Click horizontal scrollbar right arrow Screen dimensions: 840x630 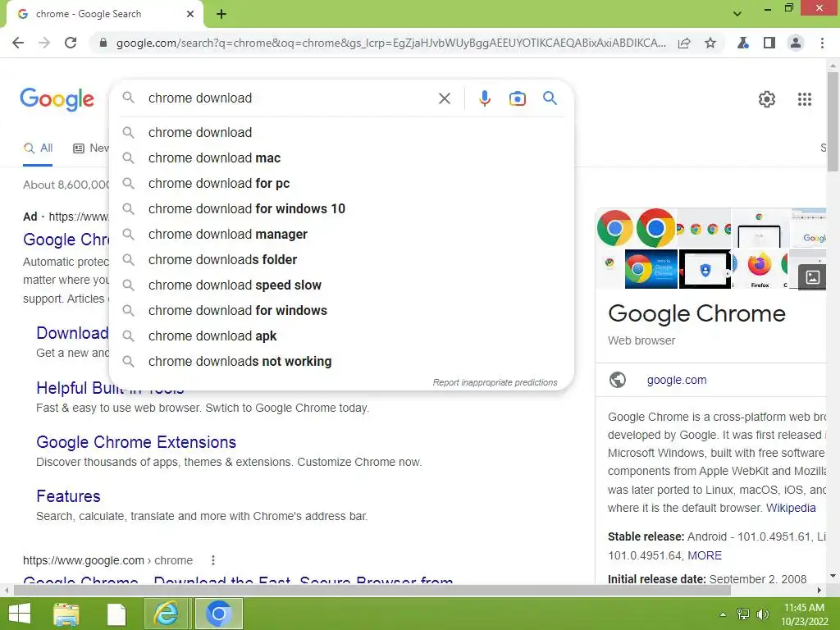tap(819, 591)
